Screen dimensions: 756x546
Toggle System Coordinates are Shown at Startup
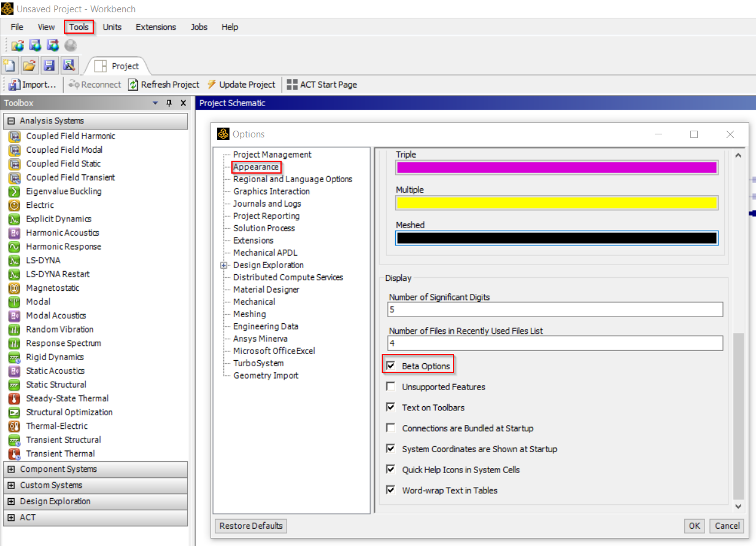(390, 448)
